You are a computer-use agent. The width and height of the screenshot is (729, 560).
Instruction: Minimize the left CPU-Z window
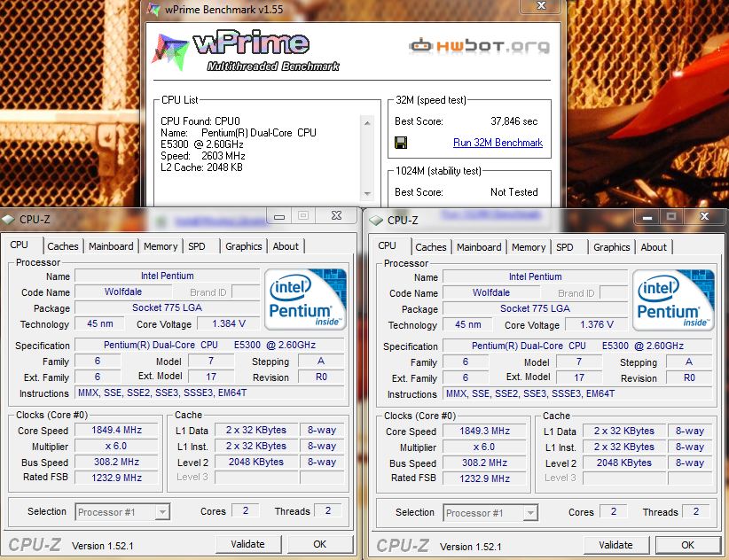tap(279, 216)
